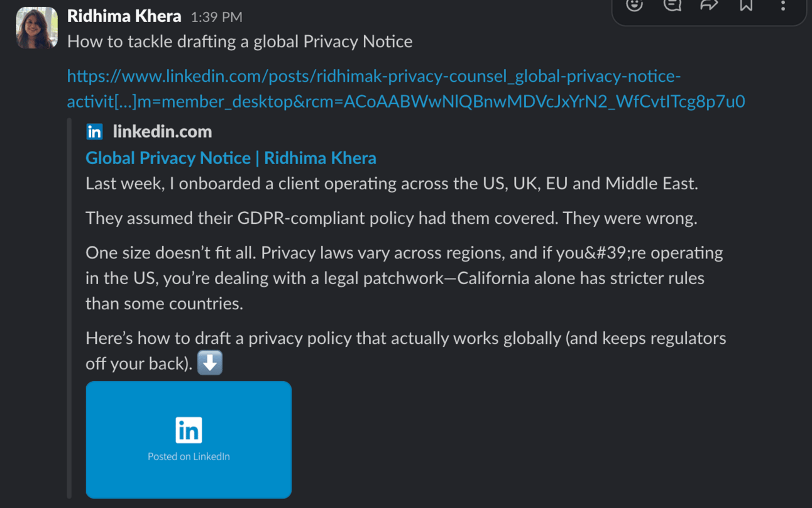The height and width of the screenshot is (508, 812).
Task: Click the 'How to tackle drafting' message text
Action: click(x=239, y=41)
